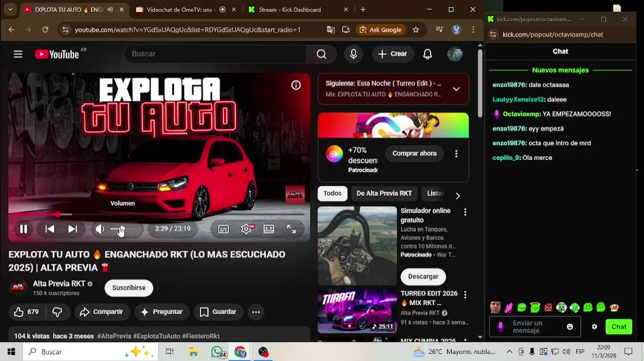Mute the video with speaker icon
Screen dimensions: 644x361
tap(100, 229)
